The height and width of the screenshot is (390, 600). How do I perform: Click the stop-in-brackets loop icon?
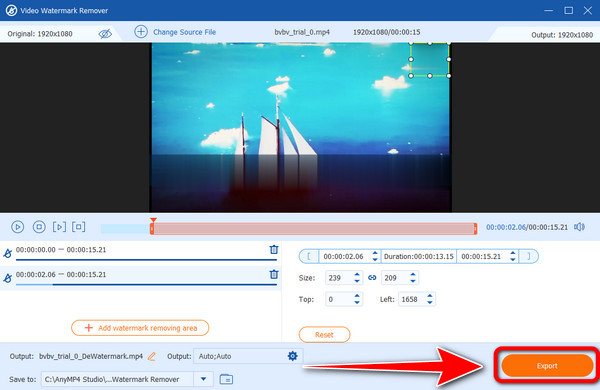click(78, 227)
